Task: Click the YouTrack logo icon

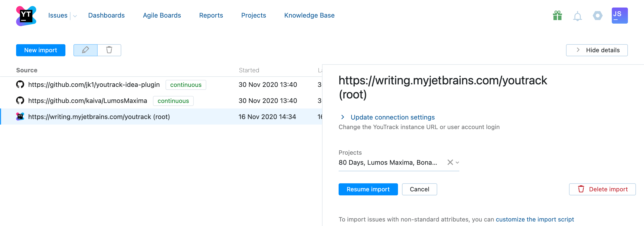Action: (26, 16)
